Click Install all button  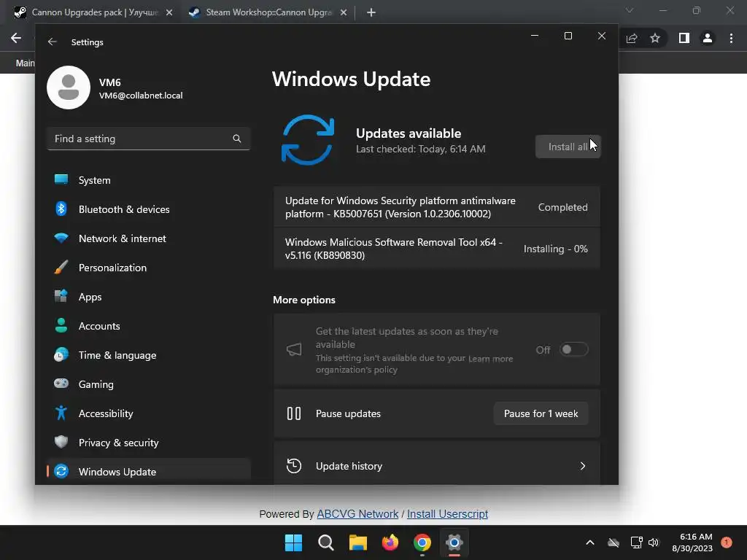coord(568,147)
